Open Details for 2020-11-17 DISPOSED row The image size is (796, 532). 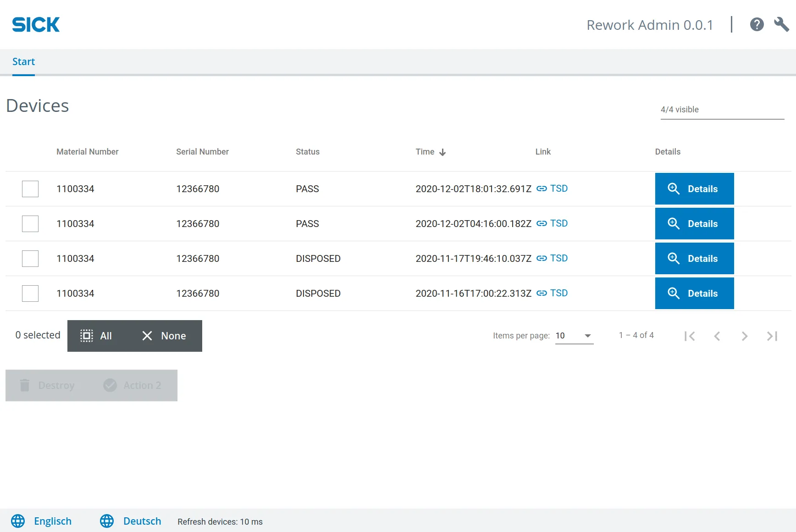(694, 259)
